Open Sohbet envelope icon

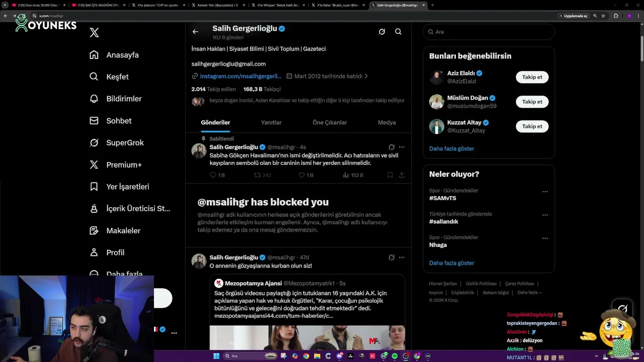point(94,121)
